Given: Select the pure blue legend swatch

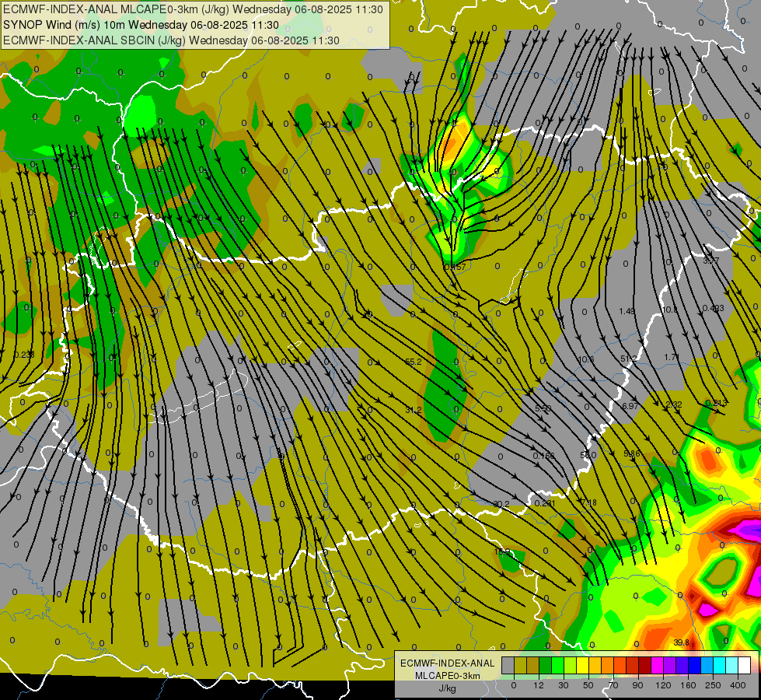Looking at the screenshot, I should 694,665.
